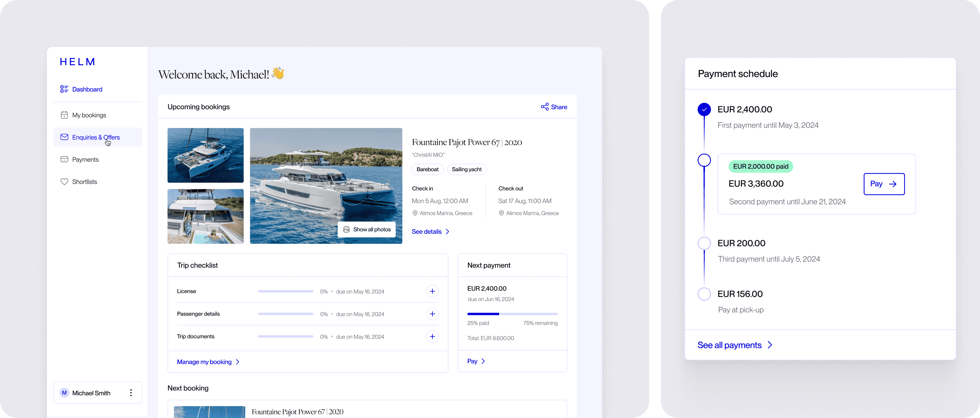Click the Pay button for second payment

click(x=884, y=184)
